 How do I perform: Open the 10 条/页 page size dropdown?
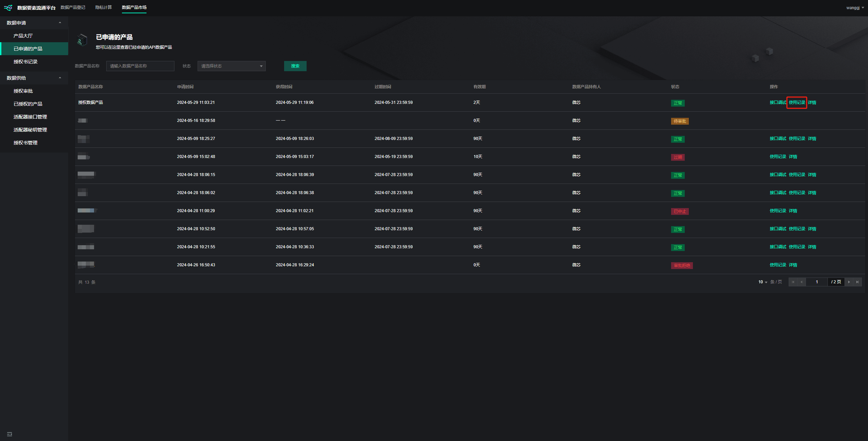coord(763,282)
